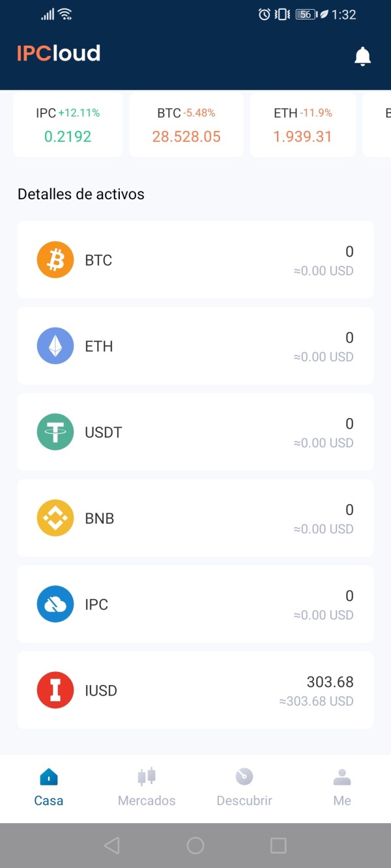
Task: Open the Descubrir tab
Action: 244,787
